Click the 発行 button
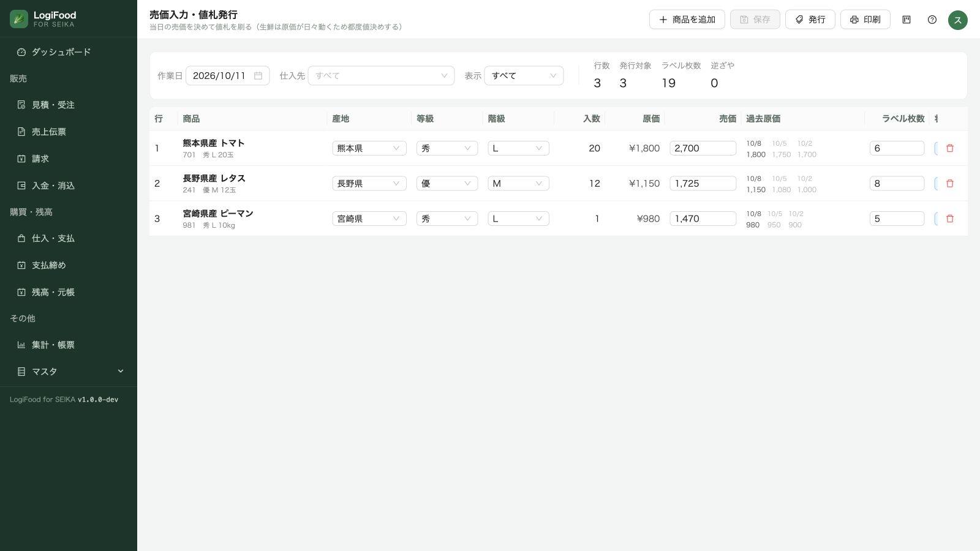Screen dimensions: 980x551 pos(810,20)
